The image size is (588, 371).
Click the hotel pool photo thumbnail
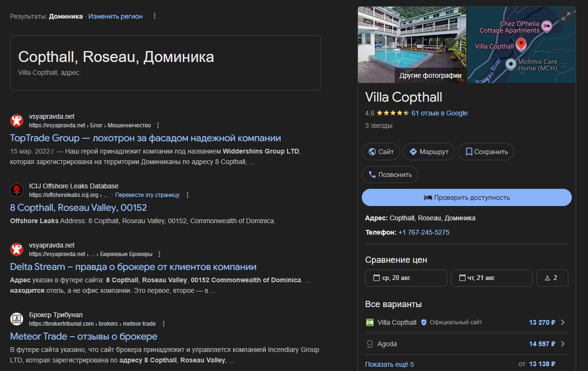pyautogui.click(x=412, y=44)
